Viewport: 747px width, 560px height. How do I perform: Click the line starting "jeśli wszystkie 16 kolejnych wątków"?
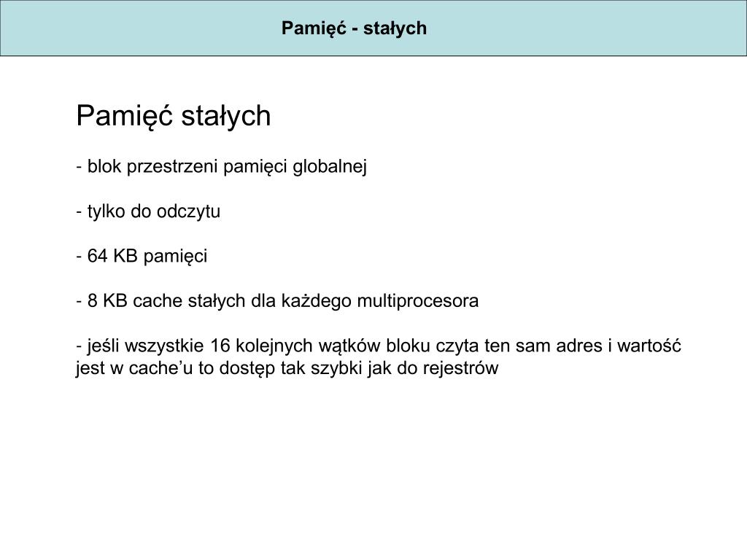[379, 346]
